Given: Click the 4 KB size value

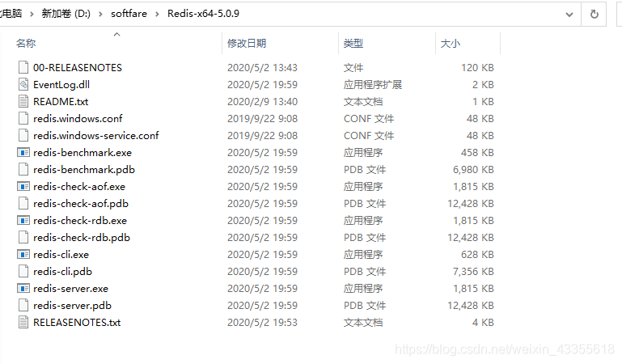Looking at the screenshot, I should pos(483,323).
